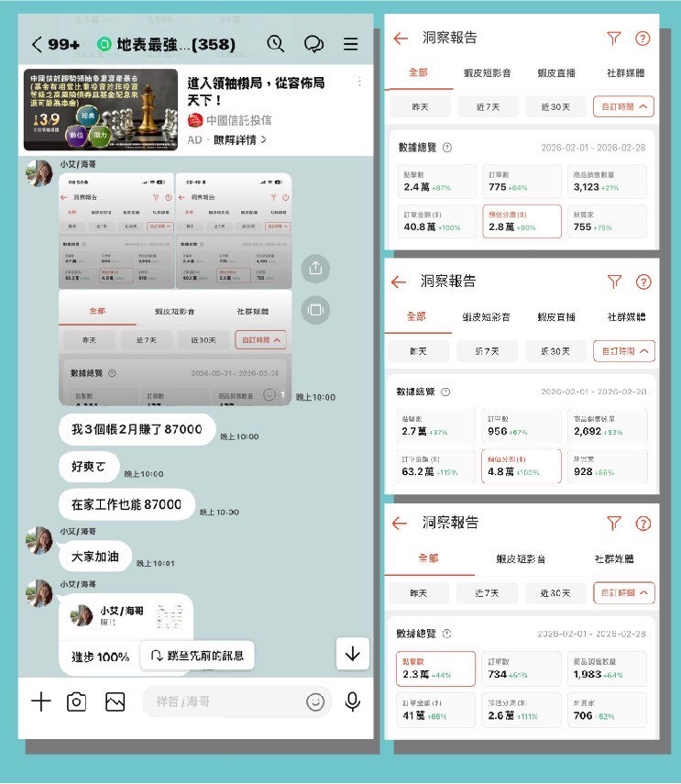Open the hamburger menu in chat header
681x784 pixels.
(x=351, y=44)
